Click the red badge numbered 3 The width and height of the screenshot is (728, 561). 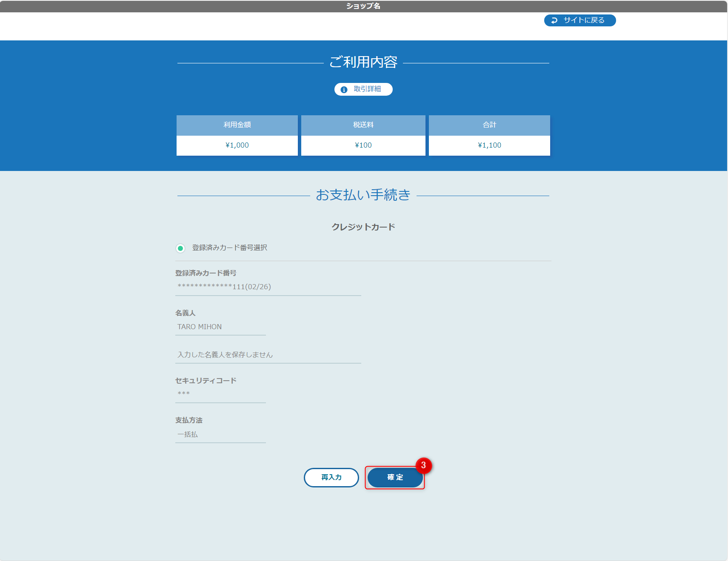click(x=423, y=466)
